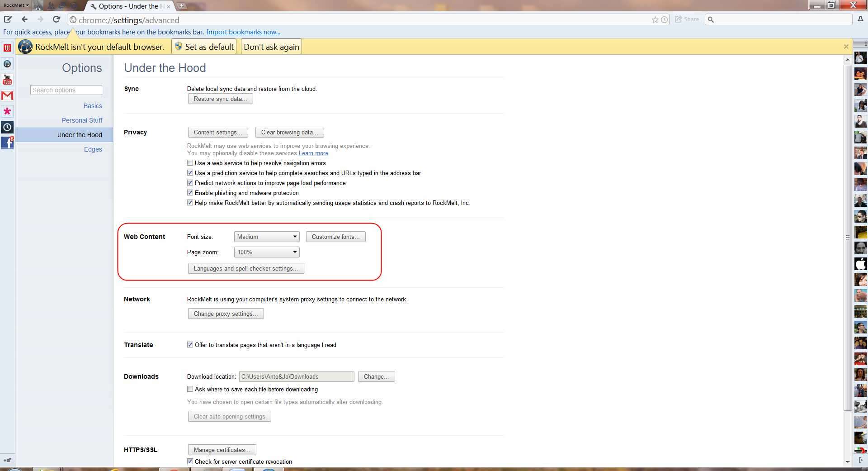Open the Page zoom dropdown
The width and height of the screenshot is (868, 471).
pos(267,252)
